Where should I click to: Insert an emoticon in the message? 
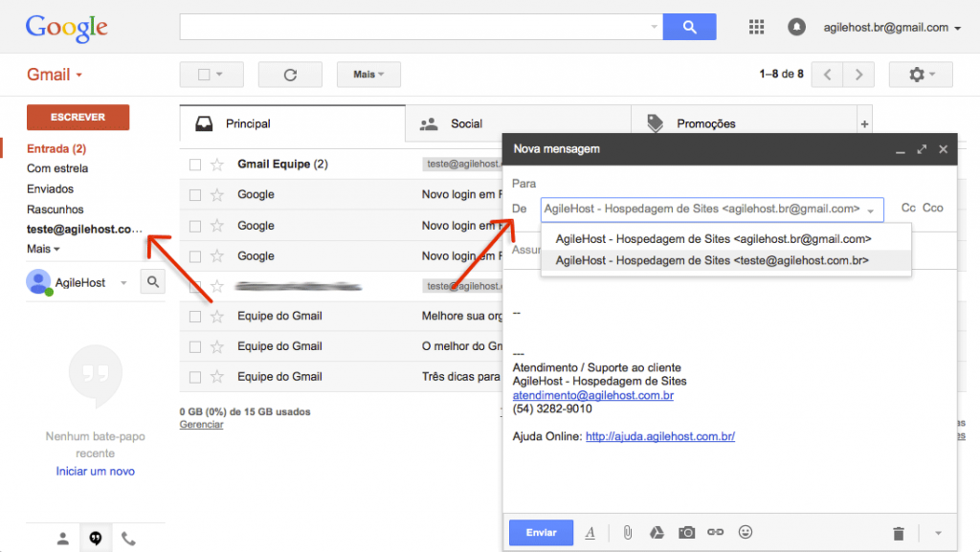click(745, 532)
